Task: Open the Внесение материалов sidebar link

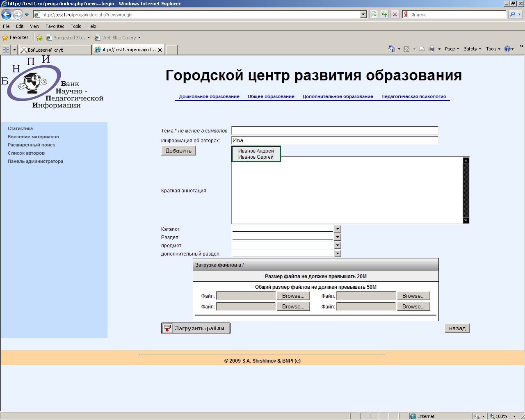Action: (33, 137)
